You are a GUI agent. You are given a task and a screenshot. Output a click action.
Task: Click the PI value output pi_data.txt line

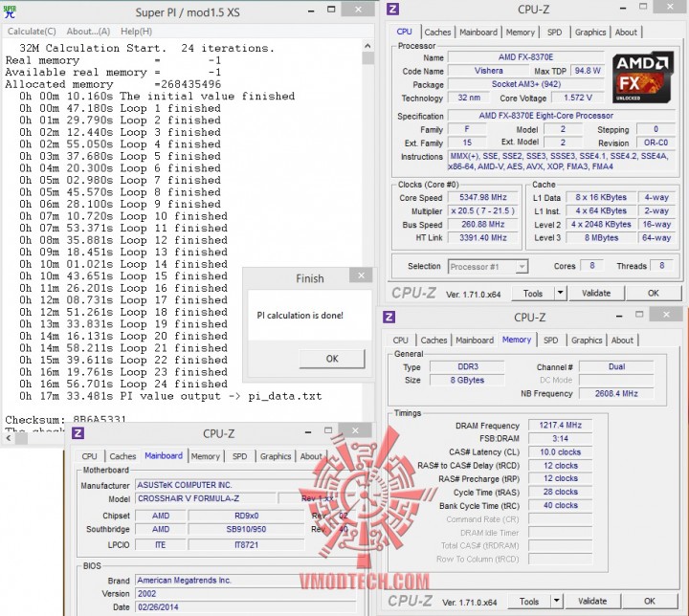pyautogui.click(x=170, y=396)
